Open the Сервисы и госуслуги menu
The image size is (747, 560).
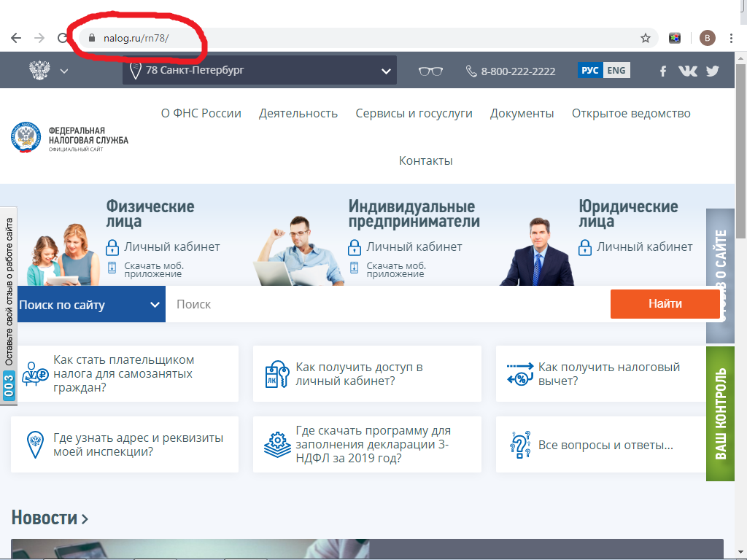click(x=414, y=113)
